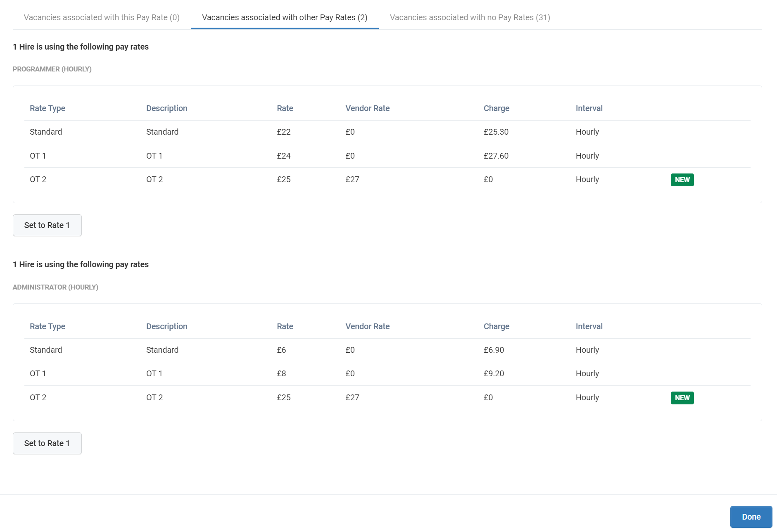Click £25 rate in Administrator OT 2 row
Image resolution: width=777 pixels, height=532 pixels.
(284, 397)
